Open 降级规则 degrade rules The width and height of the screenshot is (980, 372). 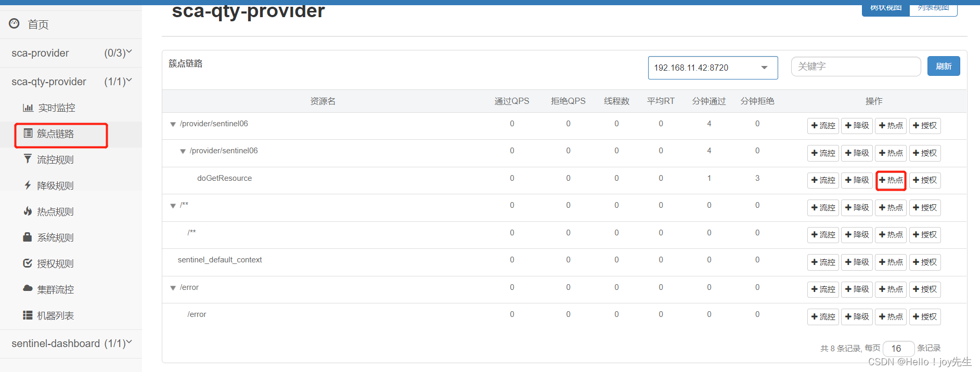click(56, 185)
